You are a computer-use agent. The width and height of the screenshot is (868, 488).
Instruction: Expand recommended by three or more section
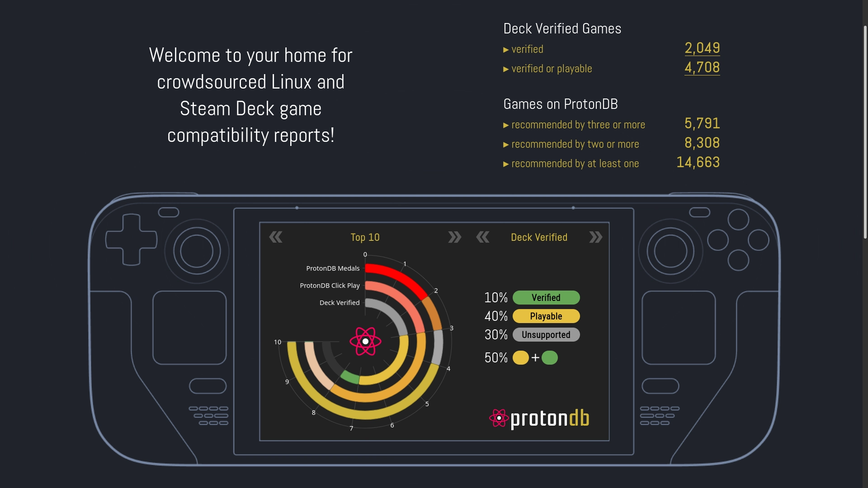click(x=505, y=125)
